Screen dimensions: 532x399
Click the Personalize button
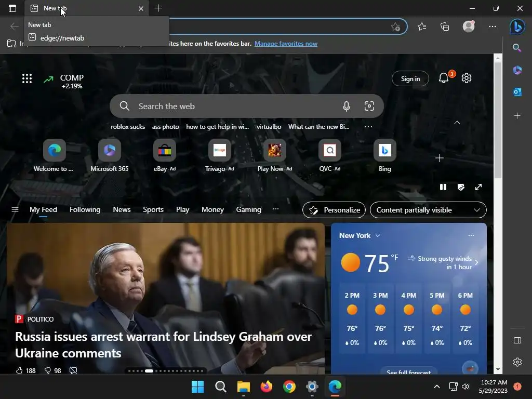(334, 210)
